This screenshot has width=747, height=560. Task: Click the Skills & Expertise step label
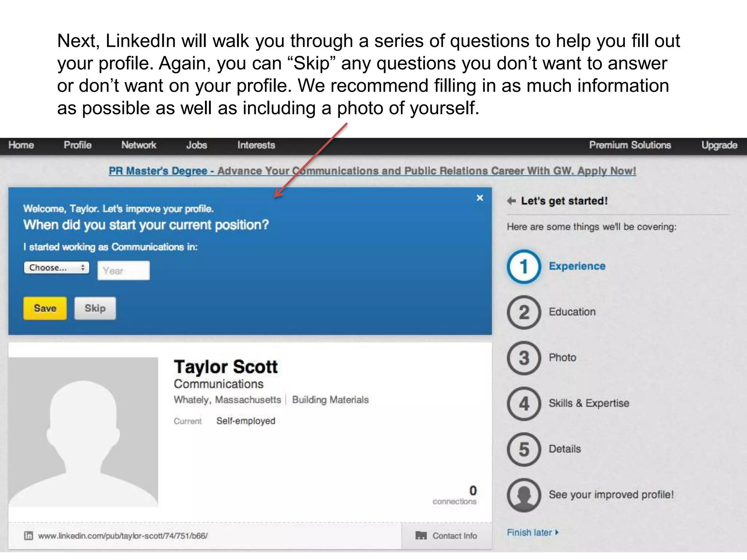tap(589, 403)
